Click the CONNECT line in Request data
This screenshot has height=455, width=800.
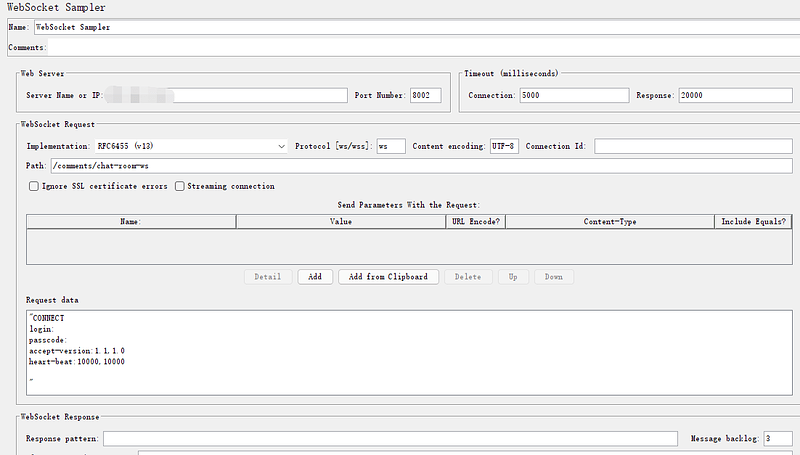(x=47, y=318)
